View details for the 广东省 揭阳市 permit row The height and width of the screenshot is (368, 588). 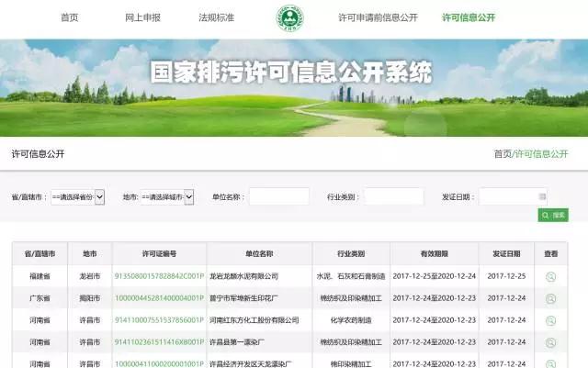click(x=550, y=298)
